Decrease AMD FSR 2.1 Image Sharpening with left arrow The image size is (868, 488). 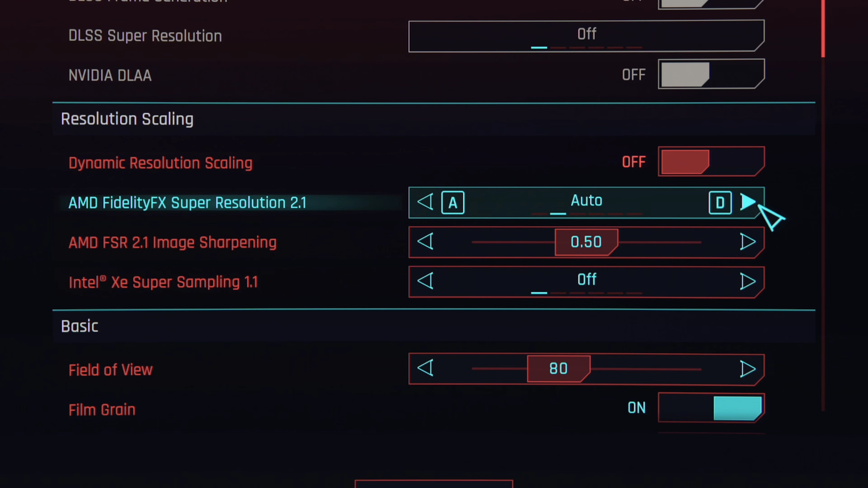click(425, 242)
